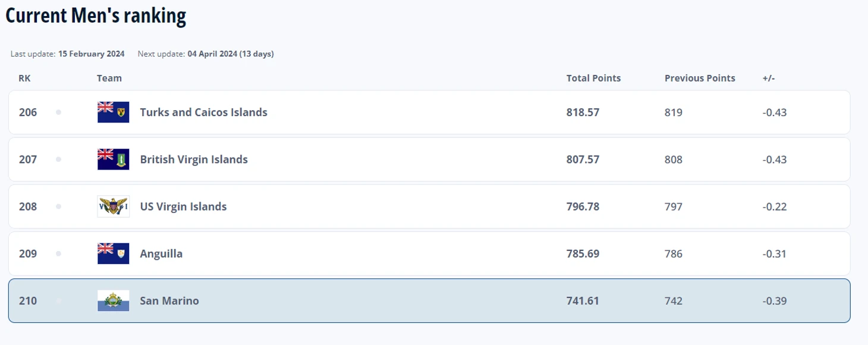Click rank change dot beside 208
Image resolution: width=868 pixels, height=345 pixels.
[x=58, y=206]
